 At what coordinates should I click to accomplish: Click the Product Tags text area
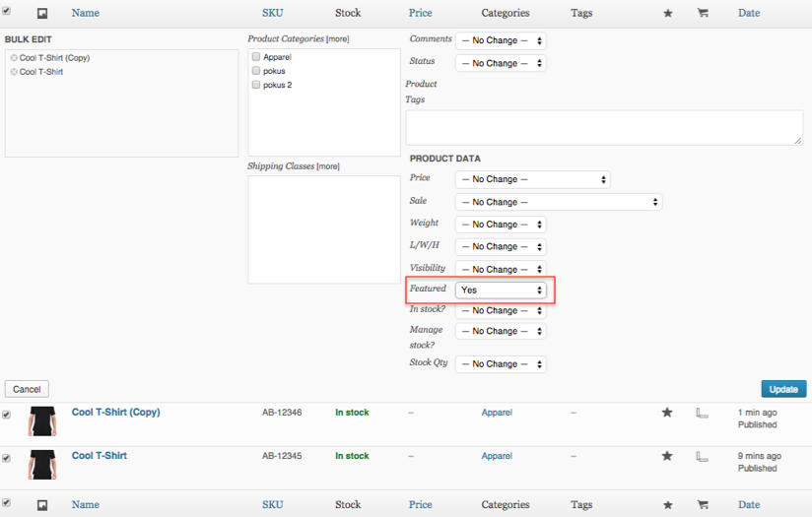(604, 127)
